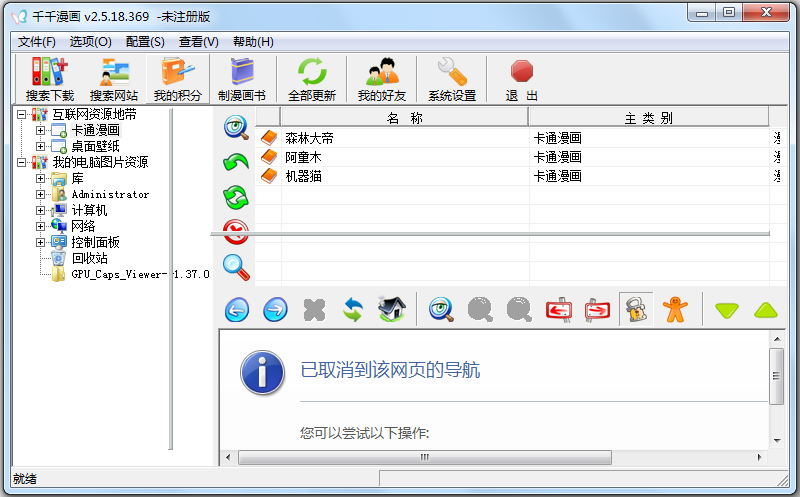Collapse the 互联网资源地带 tree node
The height and width of the screenshot is (497, 800).
tap(23, 115)
